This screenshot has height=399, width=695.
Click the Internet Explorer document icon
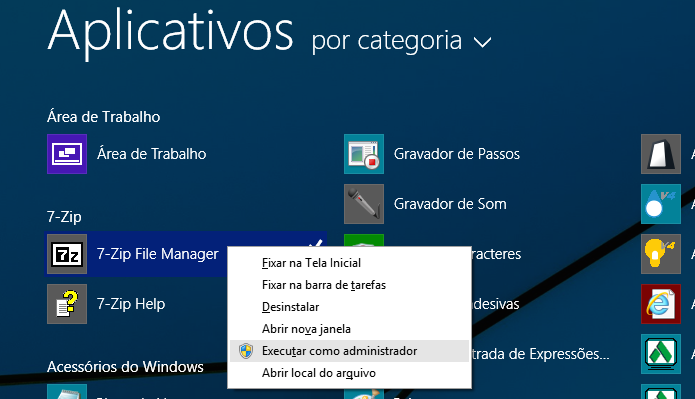[661, 304]
